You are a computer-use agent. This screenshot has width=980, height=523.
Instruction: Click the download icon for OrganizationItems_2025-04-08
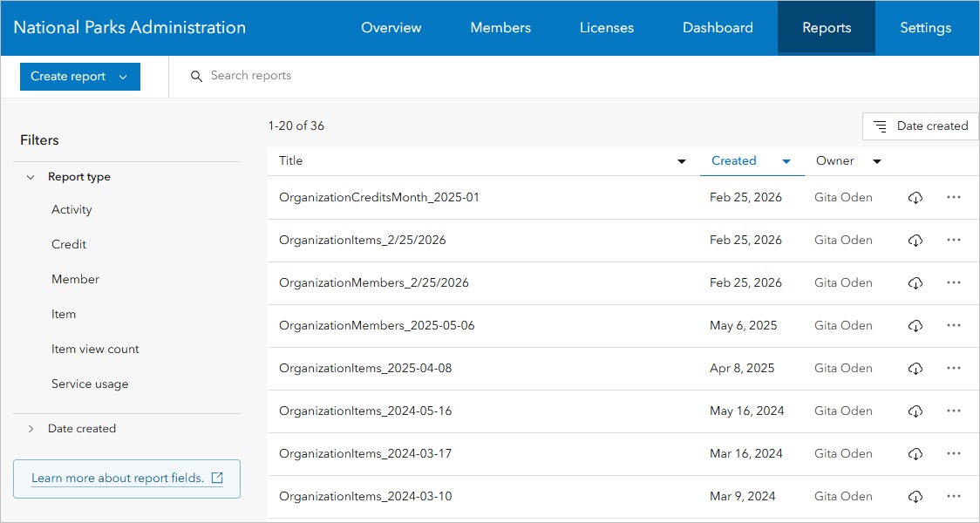[x=915, y=369]
